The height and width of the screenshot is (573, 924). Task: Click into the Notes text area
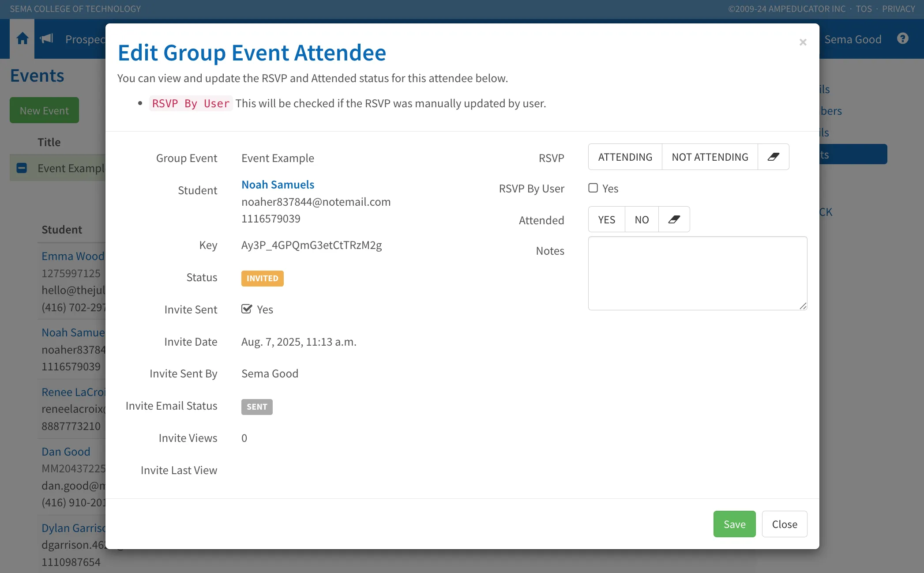pyautogui.click(x=697, y=273)
